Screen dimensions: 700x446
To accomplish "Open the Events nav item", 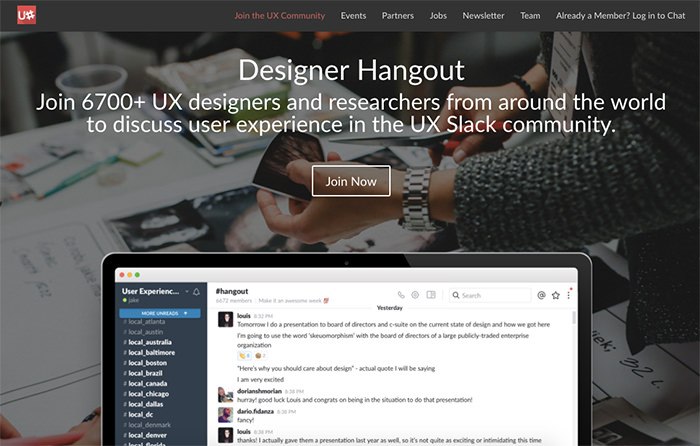I will tap(353, 16).
